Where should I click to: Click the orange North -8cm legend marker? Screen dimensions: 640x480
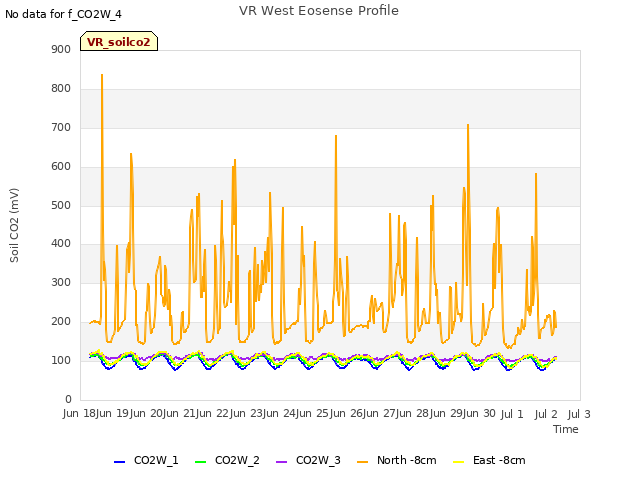pos(362,462)
